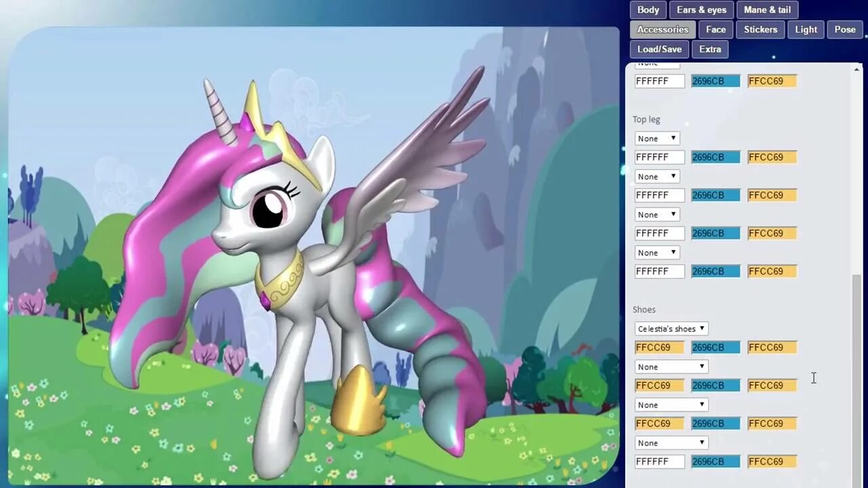Click 2696CB field under Celestia's shoes dropdown
This screenshot has height=488, width=868.
715,347
